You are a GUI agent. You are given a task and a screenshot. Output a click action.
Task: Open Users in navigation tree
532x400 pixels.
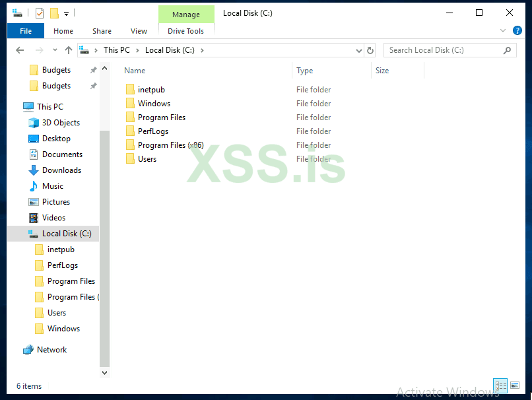[x=57, y=313]
